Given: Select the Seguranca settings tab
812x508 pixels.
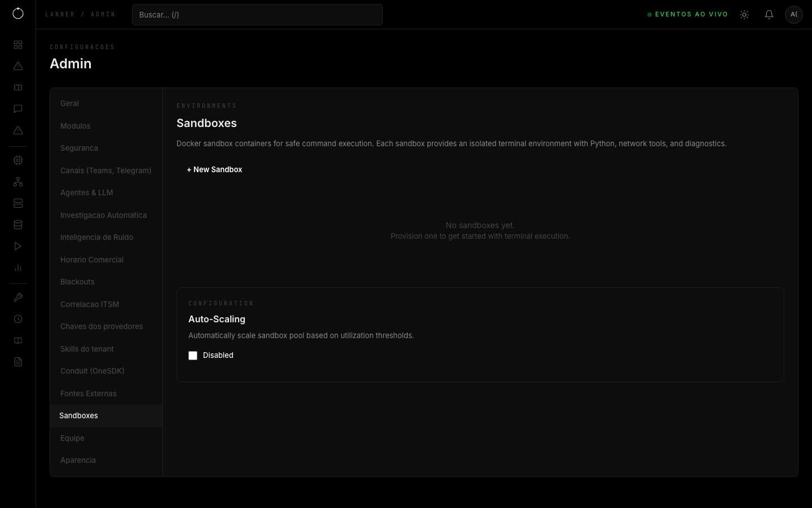Looking at the screenshot, I should pos(106,148).
